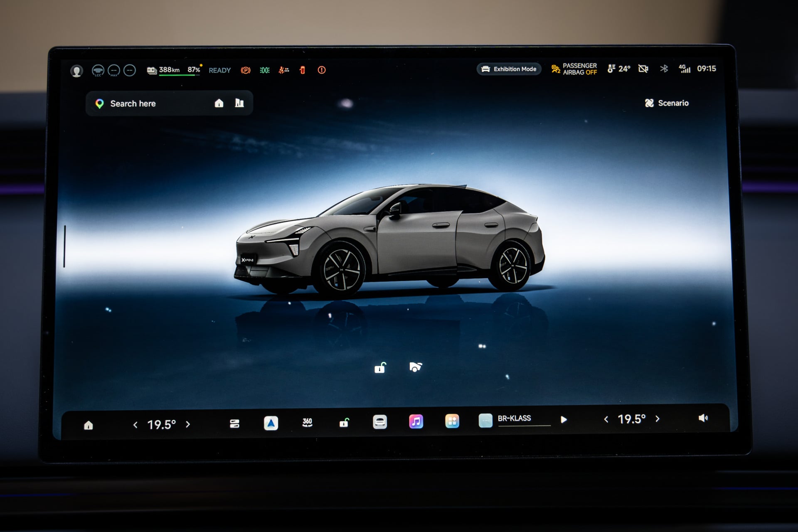Toggle door lock under the car
Viewport: 798px width, 532px height.
[380, 368]
